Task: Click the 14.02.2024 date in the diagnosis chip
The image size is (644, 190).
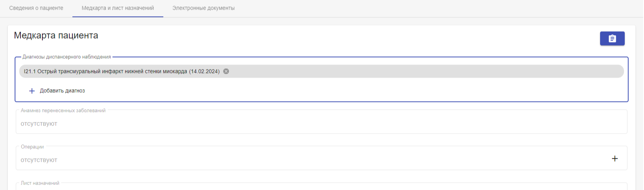Action: [x=205, y=71]
